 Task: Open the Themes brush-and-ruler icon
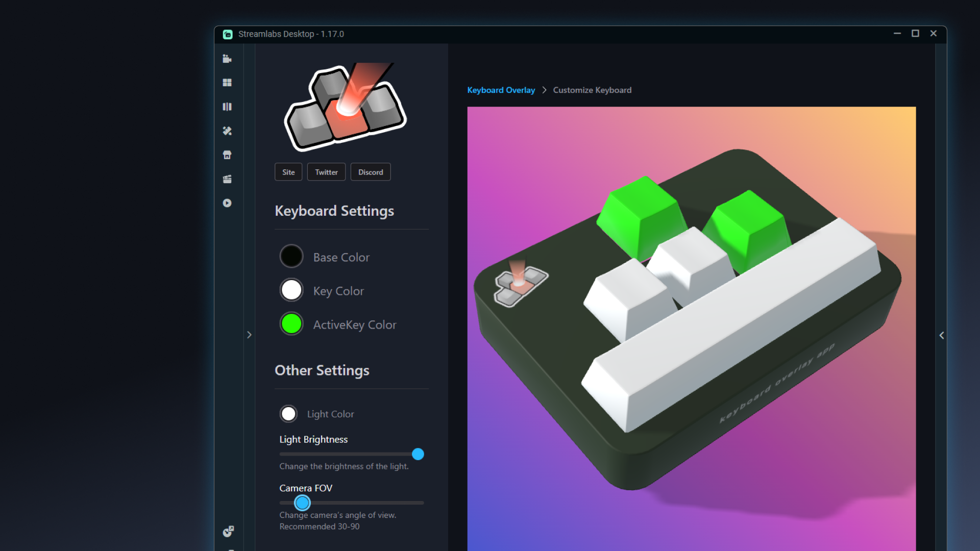click(227, 131)
